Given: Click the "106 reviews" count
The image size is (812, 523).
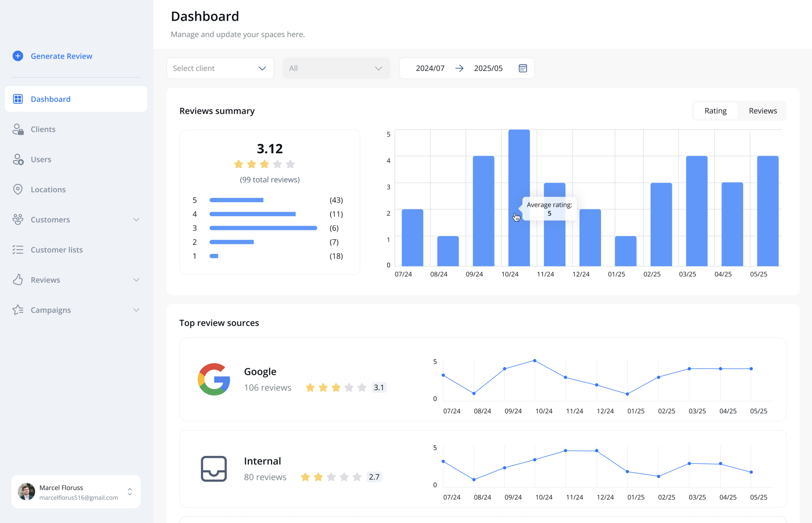Looking at the screenshot, I should click(267, 387).
